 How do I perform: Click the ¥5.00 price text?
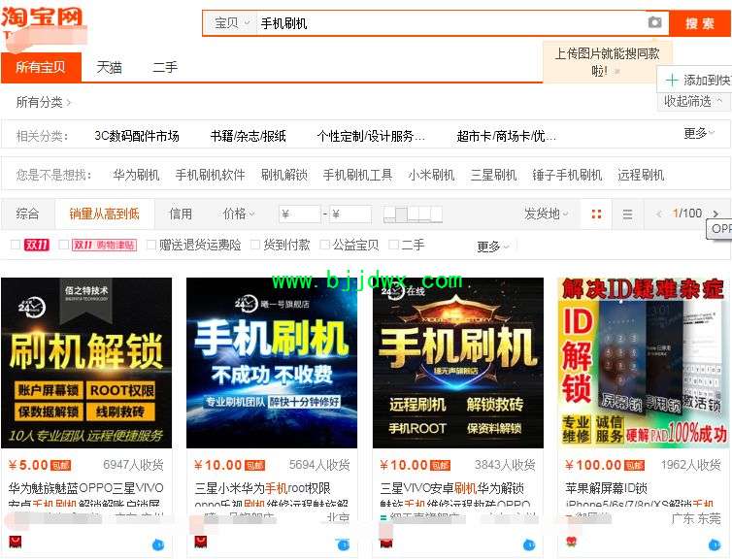[29, 465]
